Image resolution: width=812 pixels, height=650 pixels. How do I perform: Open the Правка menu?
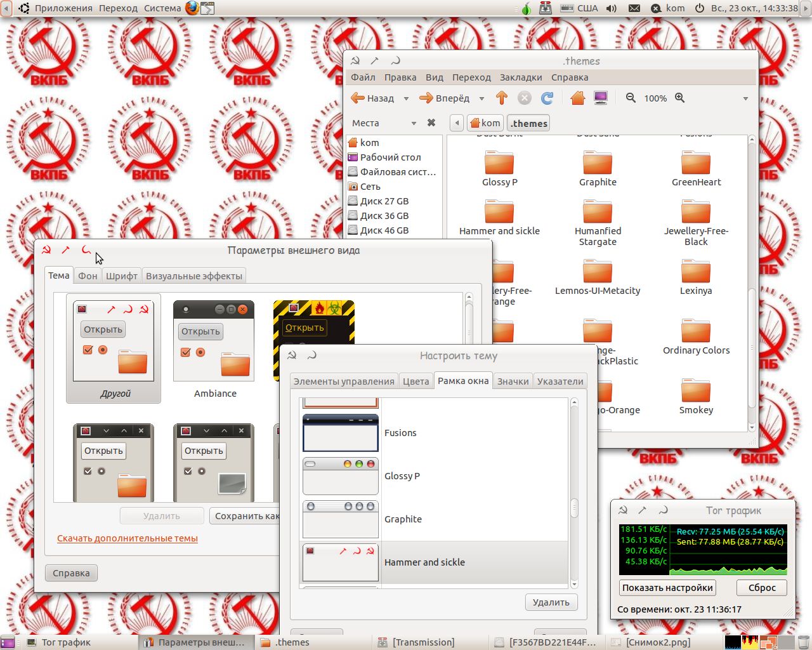400,77
